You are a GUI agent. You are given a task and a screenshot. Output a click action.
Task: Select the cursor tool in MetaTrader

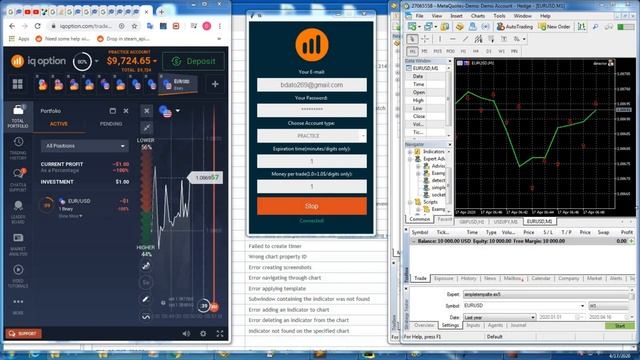(x=412, y=39)
